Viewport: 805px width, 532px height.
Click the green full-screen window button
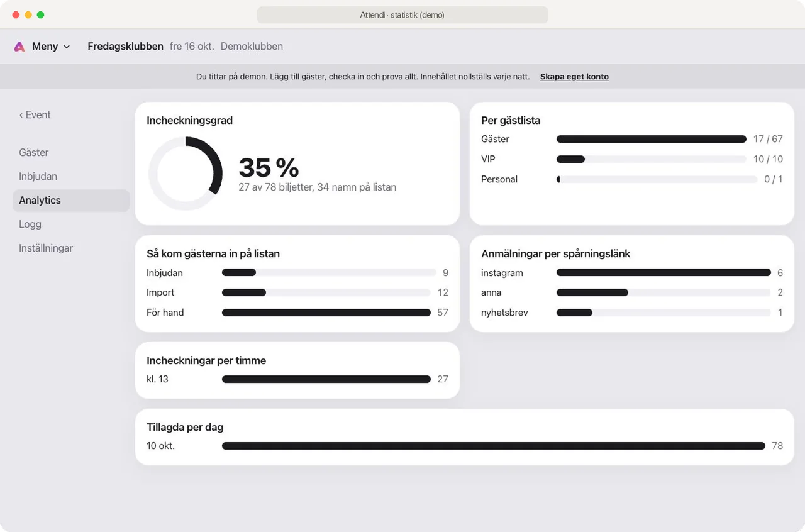point(40,15)
